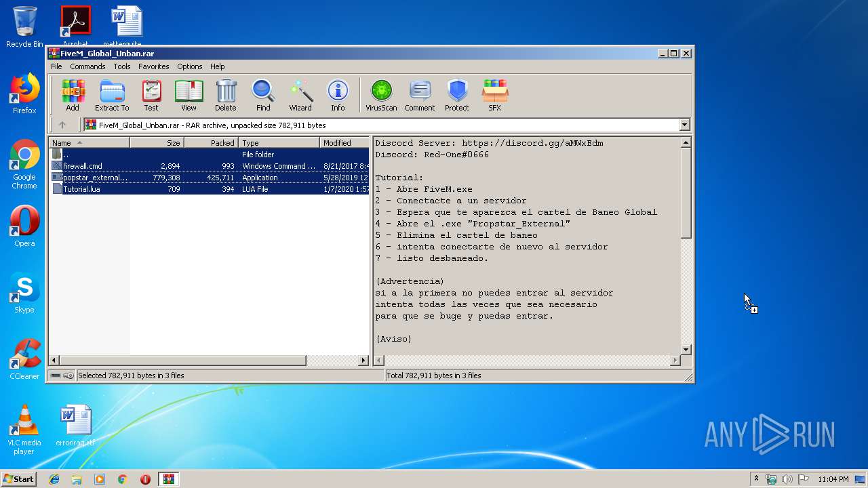Click file list horizontal scroll left arrow
Viewport: 868px width, 488px height.
54,361
